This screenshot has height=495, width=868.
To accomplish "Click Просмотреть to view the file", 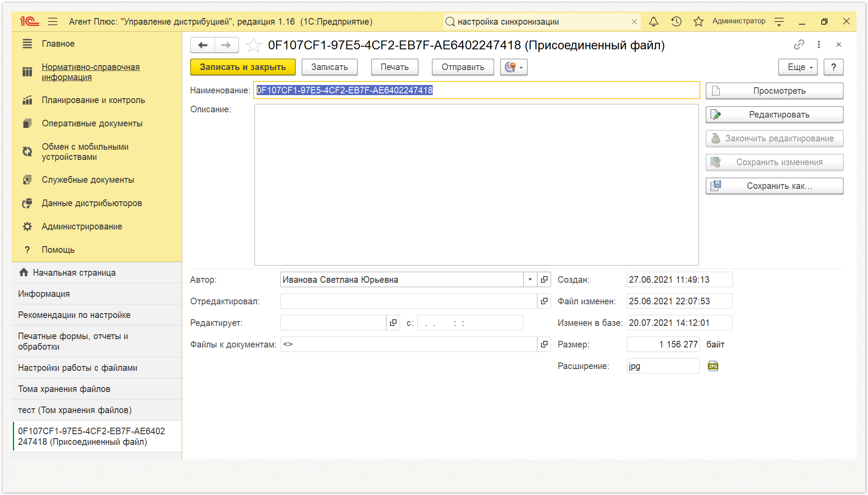I will [x=774, y=91].
